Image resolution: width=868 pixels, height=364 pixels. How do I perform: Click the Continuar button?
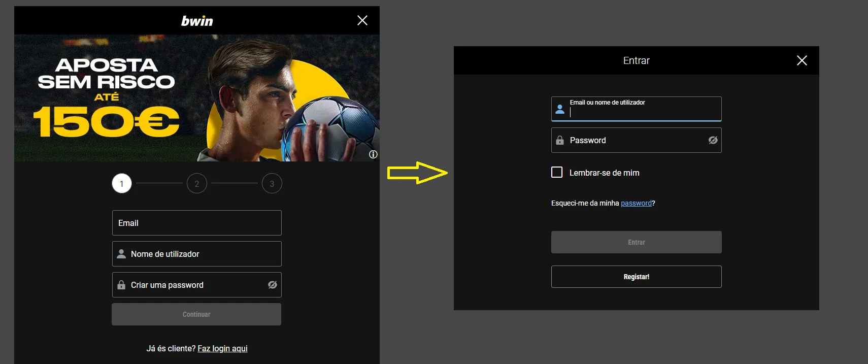click(x=196, y=314)
